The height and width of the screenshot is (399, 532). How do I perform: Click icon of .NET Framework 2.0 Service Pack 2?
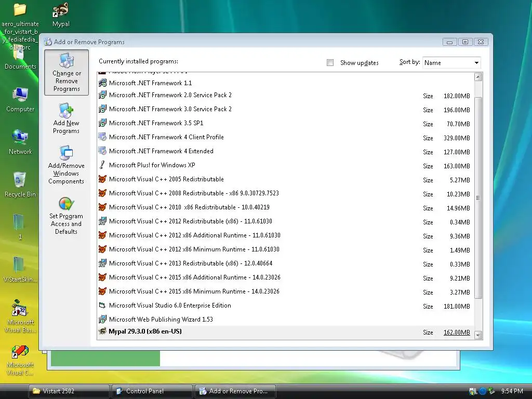tap(102, 95)
